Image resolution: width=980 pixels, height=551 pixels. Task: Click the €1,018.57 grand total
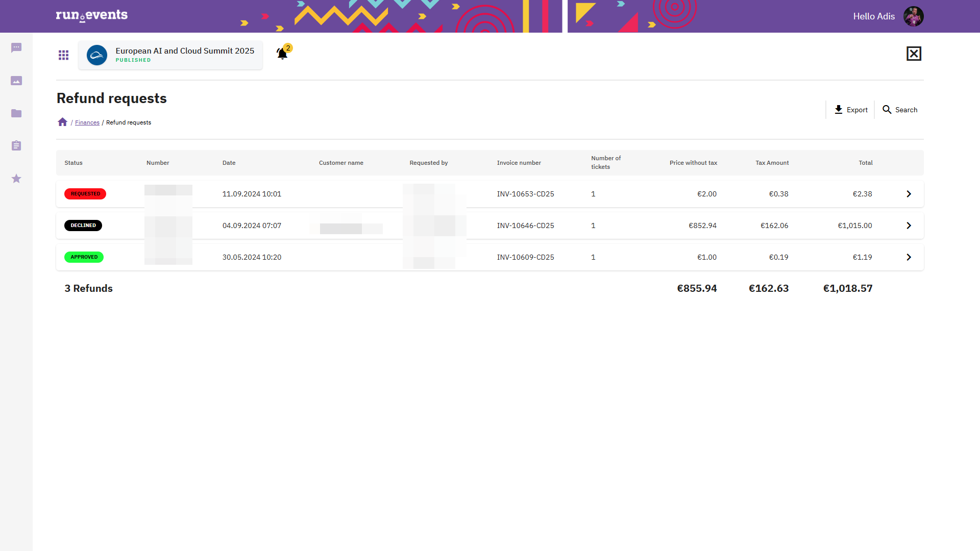(x=848, y=288)
